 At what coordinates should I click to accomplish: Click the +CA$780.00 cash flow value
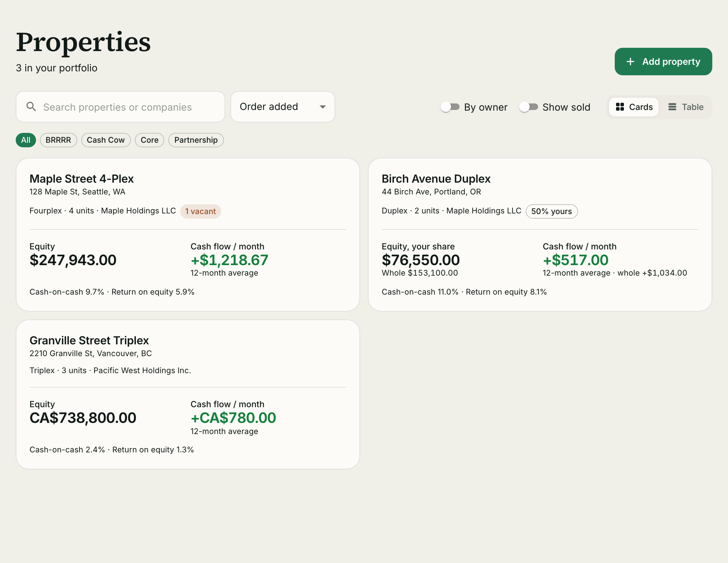(233, 418)
